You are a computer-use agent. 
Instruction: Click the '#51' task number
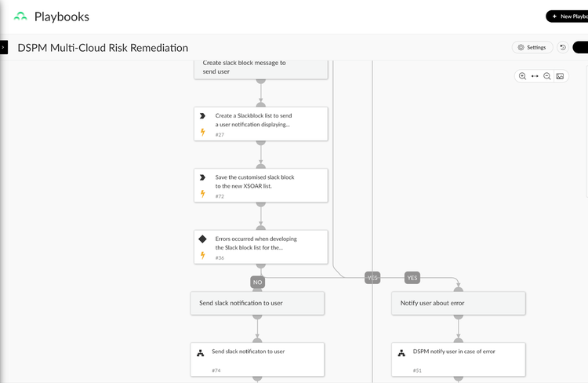click(417, 370)
